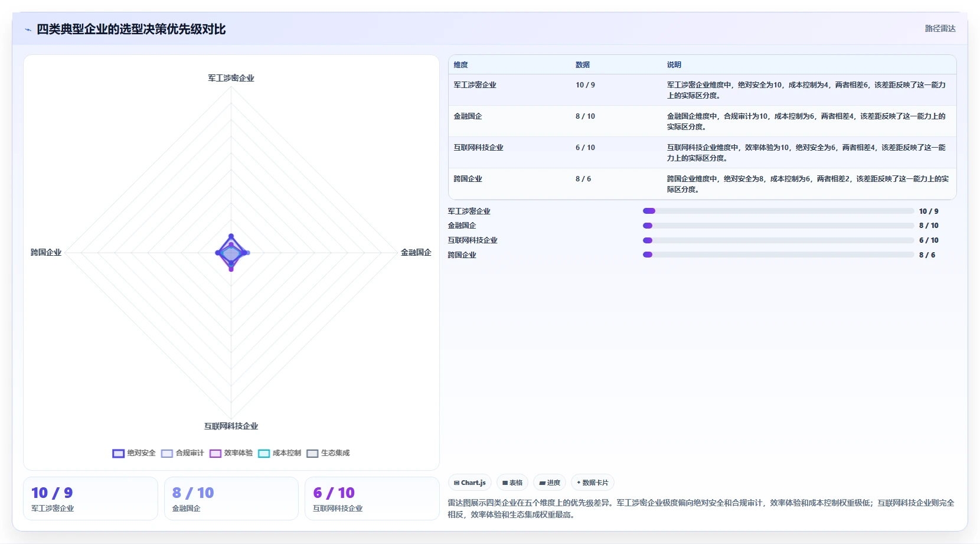Select the 军工涉密企业 progress bar

pyautogui.click(x=778, y=211)
